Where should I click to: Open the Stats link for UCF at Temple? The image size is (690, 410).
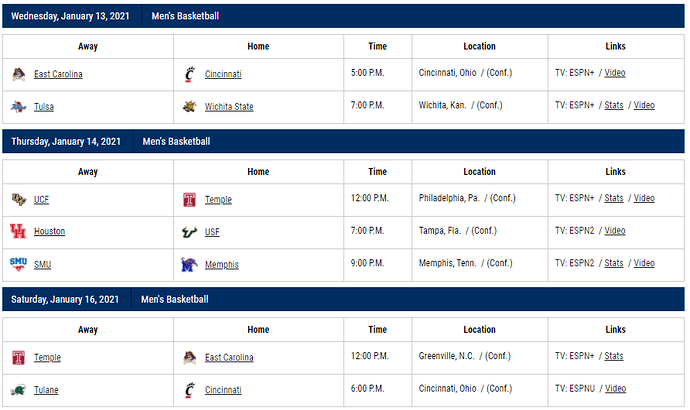click(x=614, y=198)
